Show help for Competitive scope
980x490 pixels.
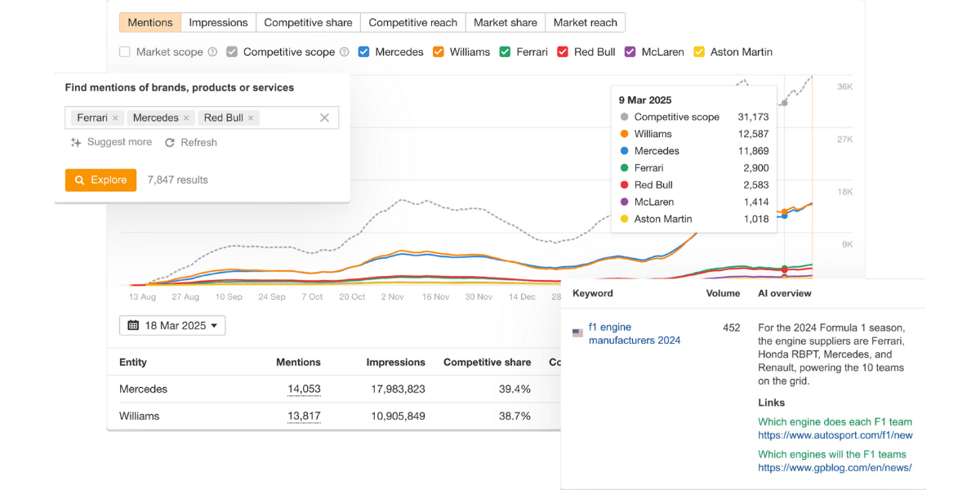click(345, 51)
